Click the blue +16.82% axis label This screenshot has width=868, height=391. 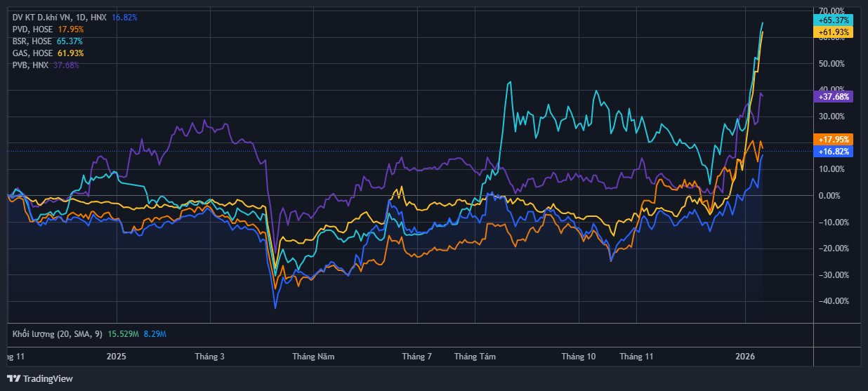pos(833,151)
